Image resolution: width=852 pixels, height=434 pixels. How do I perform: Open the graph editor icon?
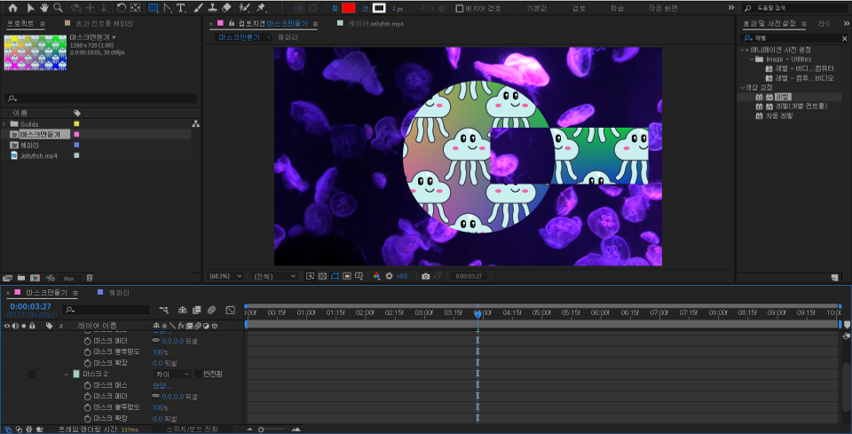click(x=230, y=310)
